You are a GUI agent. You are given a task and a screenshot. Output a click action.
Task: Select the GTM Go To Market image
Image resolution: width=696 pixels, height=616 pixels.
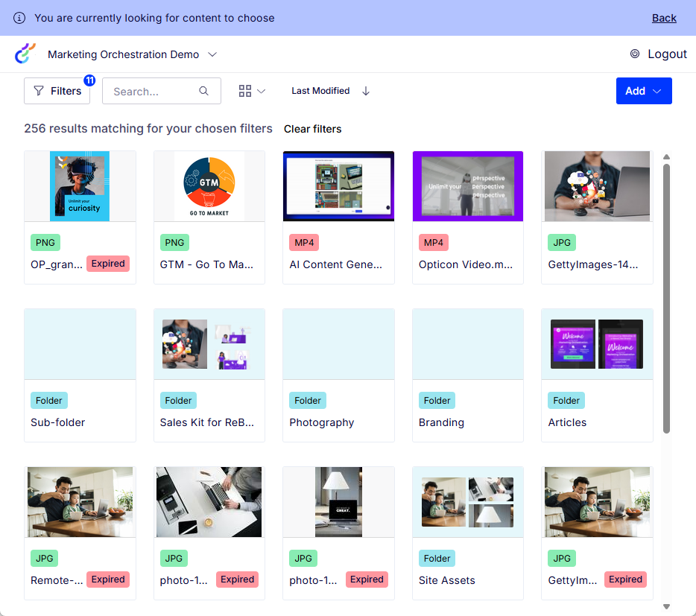209,186
